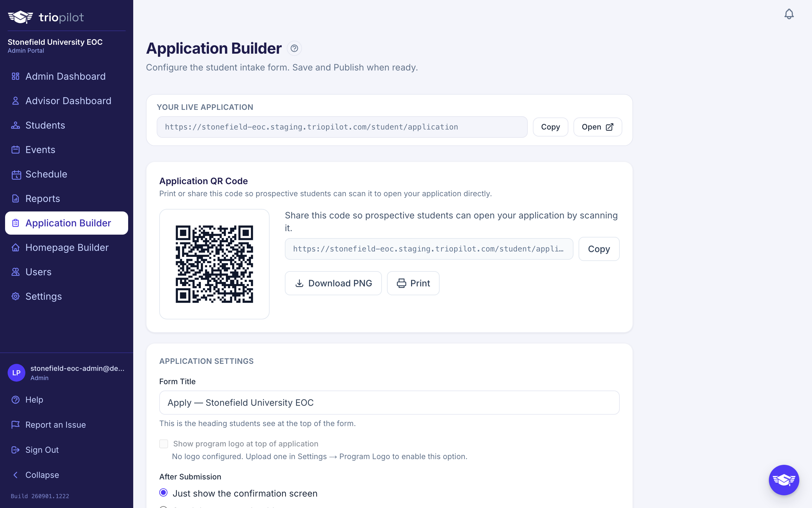The width and height of the screenshot is (812, 508).
Task: Click the Application QR Code heading
Action: point(203,181)
